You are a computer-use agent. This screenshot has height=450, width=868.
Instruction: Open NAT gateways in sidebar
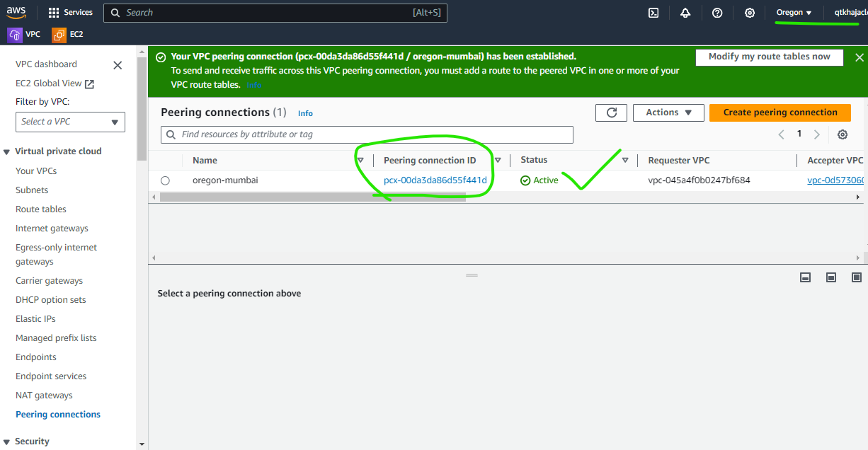point(44,396)
